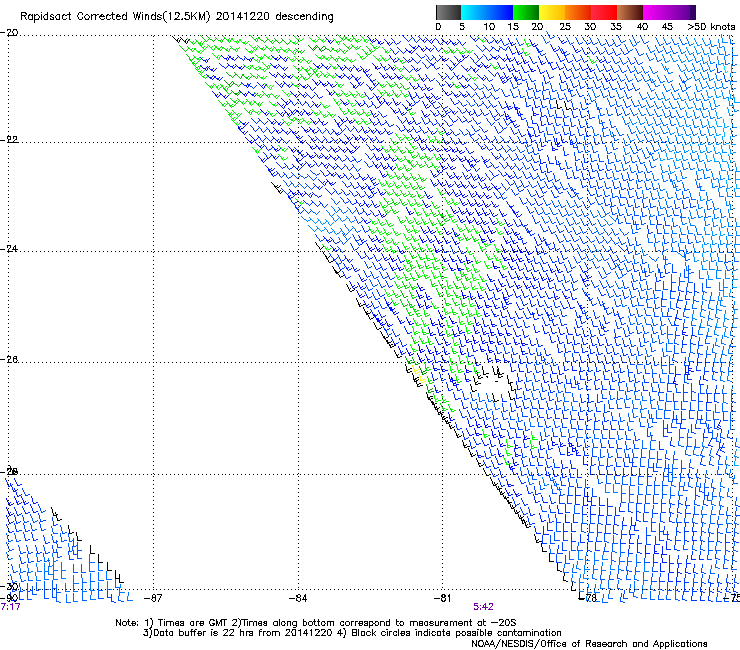Click the '-78' longitude axis label

[x=588, y=598]
